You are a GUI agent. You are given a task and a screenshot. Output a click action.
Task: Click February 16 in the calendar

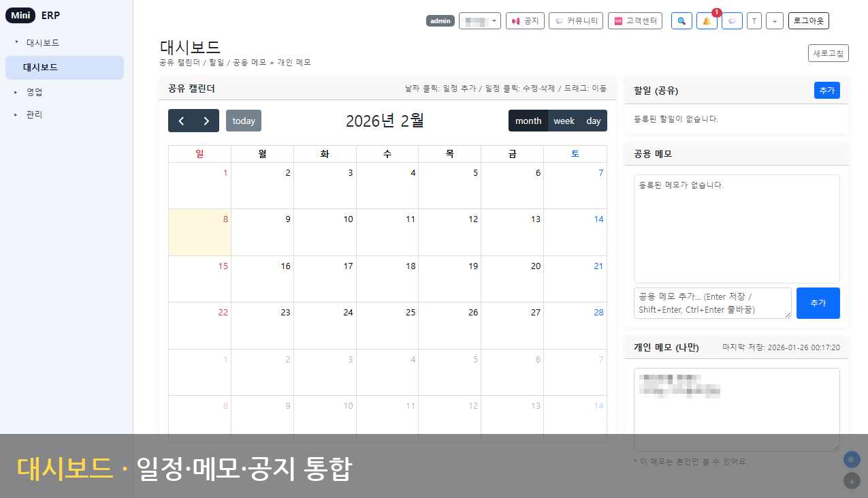(262, 279)
